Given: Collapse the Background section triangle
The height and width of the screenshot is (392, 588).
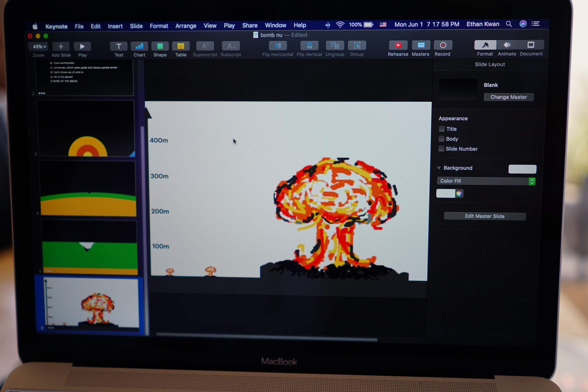Looking at the screenshot, I should pos(439,168).
